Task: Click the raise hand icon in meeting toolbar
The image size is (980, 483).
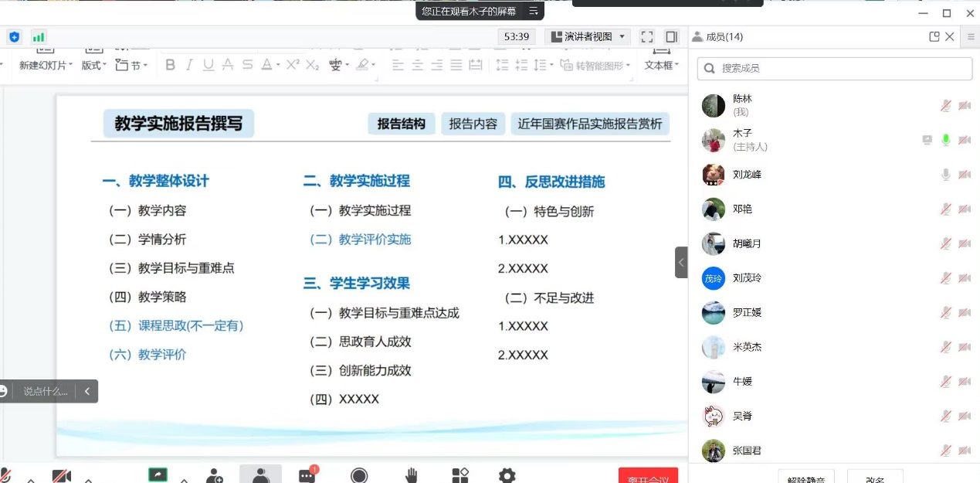Action: (412, 475)
